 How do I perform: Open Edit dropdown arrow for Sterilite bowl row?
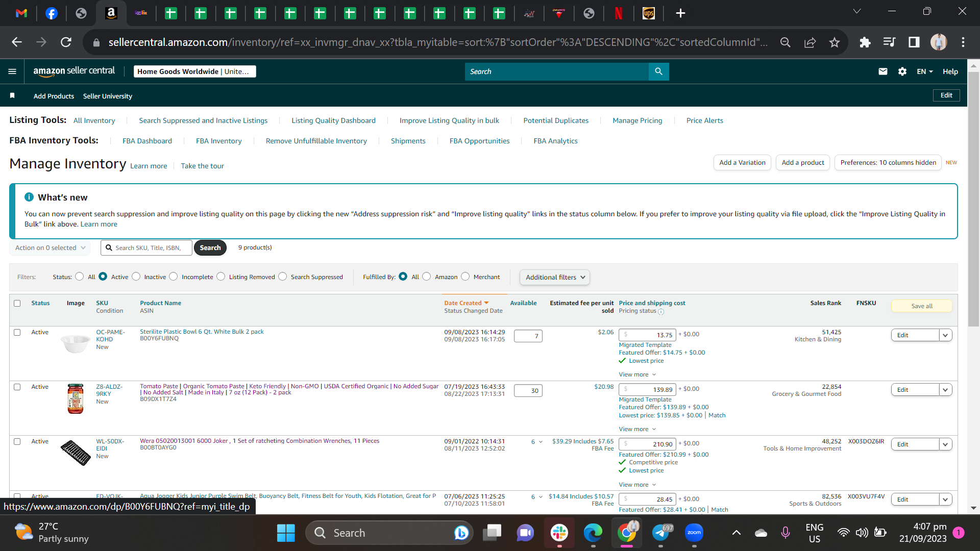click(945, 335)
